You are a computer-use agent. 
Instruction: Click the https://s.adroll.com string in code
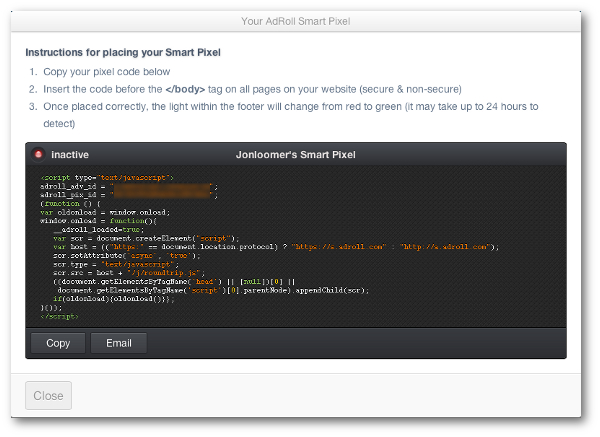pos(339,247)
